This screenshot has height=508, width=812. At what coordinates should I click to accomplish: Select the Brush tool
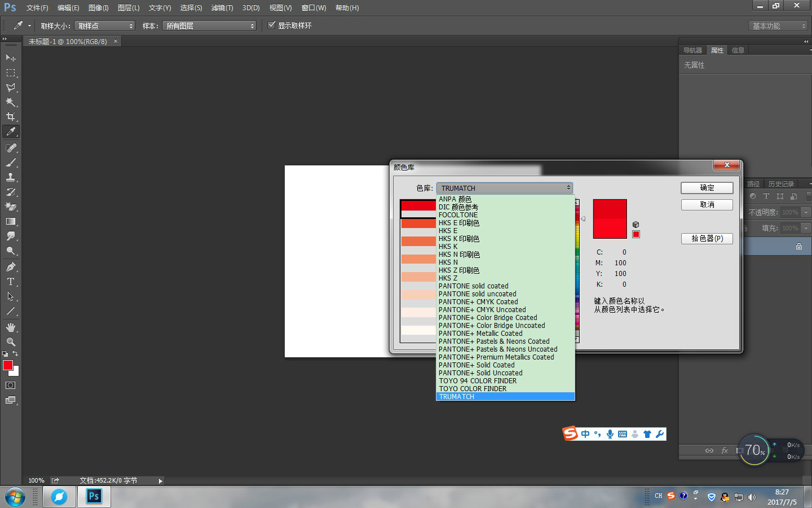(x=11, y=163)
